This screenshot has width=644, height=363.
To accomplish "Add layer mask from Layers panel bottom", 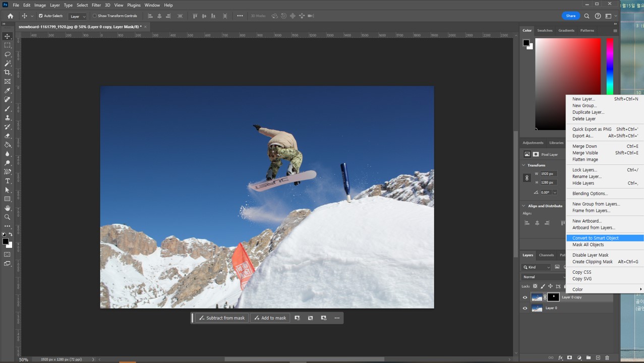I will [570, 358].
